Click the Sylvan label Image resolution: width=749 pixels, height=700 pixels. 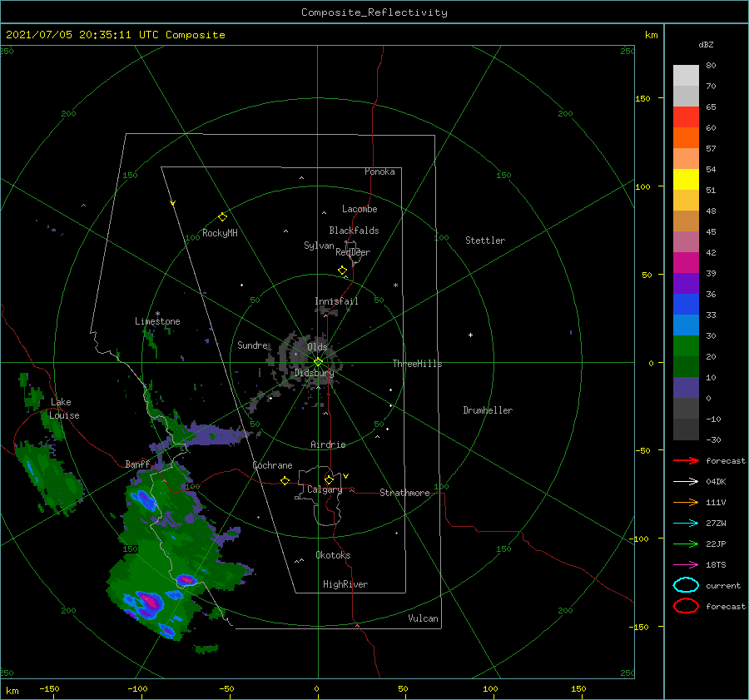pyautogui.click(x=319, y=246)
